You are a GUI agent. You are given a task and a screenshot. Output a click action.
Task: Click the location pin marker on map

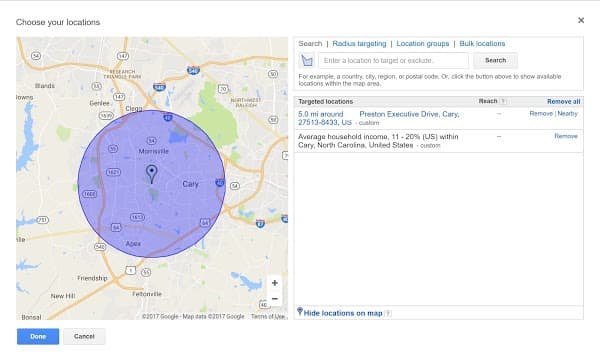pos(152,174)
